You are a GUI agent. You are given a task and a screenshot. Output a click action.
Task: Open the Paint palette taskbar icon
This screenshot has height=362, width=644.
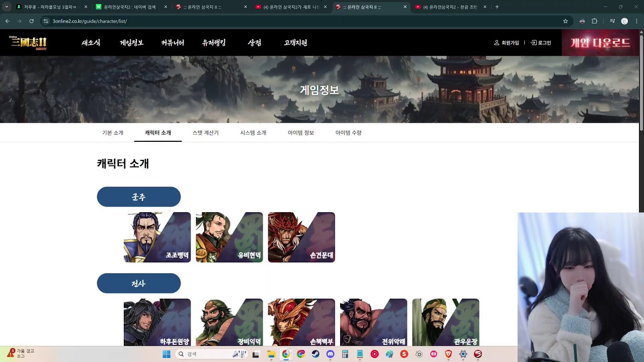pos(389,354)
